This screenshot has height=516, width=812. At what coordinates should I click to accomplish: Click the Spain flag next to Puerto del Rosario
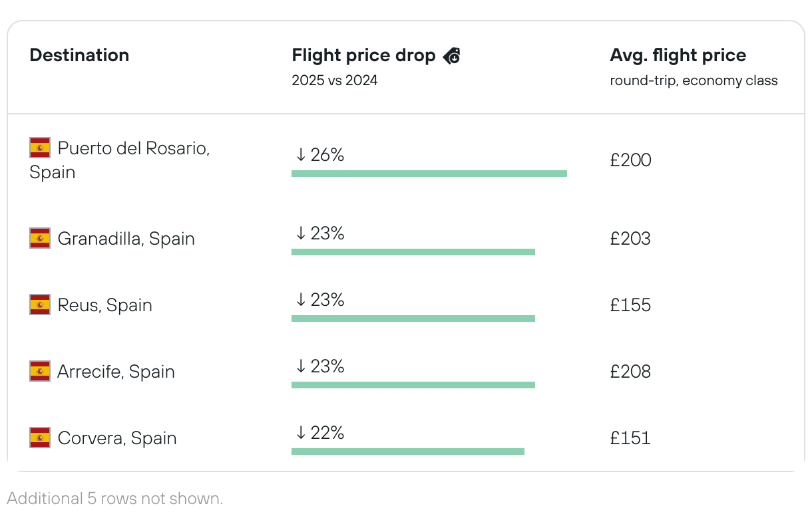40,148
